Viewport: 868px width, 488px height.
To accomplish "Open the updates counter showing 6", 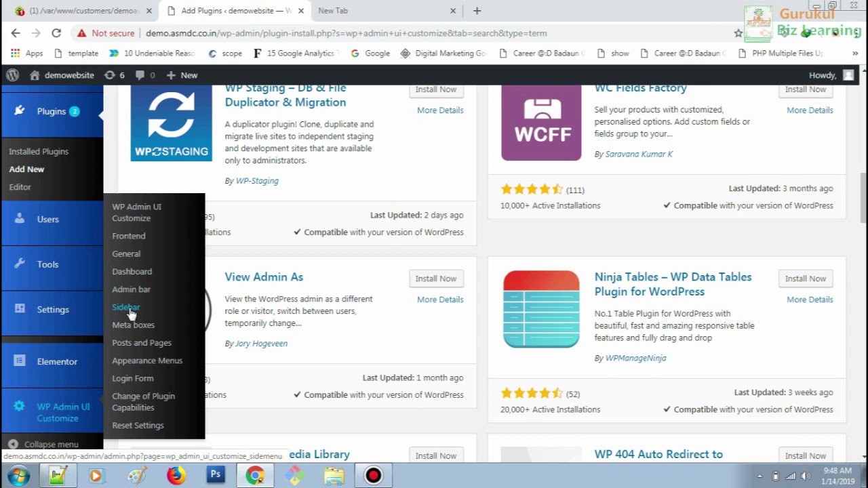I will (115, 75).
